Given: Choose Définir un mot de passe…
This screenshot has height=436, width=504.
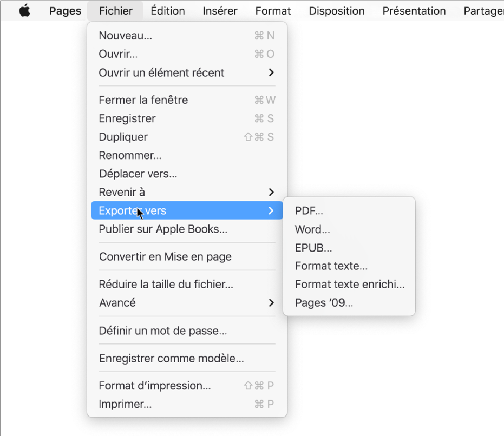Looking at the screenshot, I should 187,331.
